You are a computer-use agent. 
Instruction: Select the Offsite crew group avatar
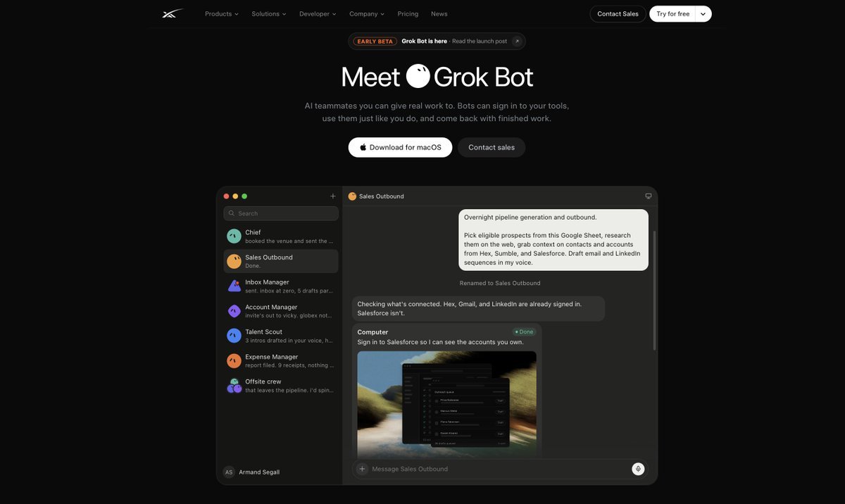[234, 386]
